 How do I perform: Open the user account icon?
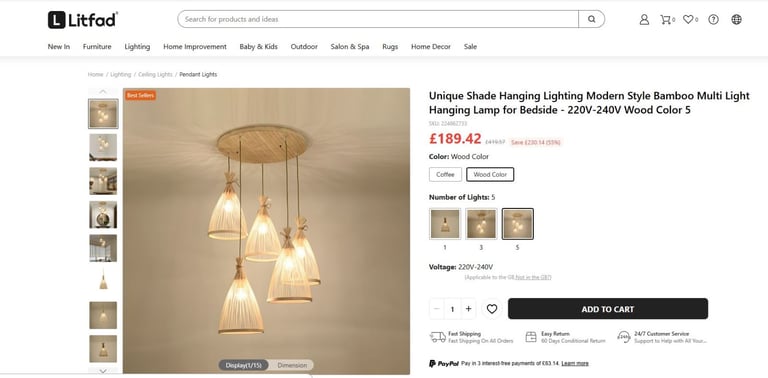pos(644,20)
